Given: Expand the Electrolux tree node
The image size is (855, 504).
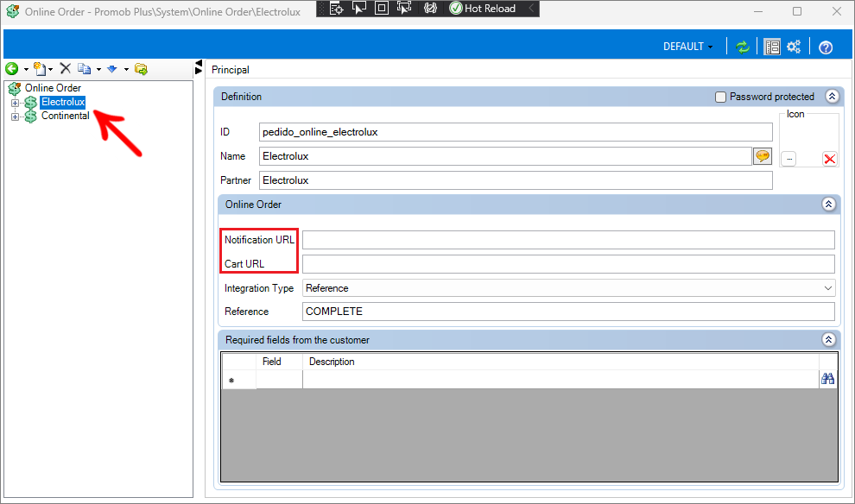Looking at the screenshot, I should [15, 103].
